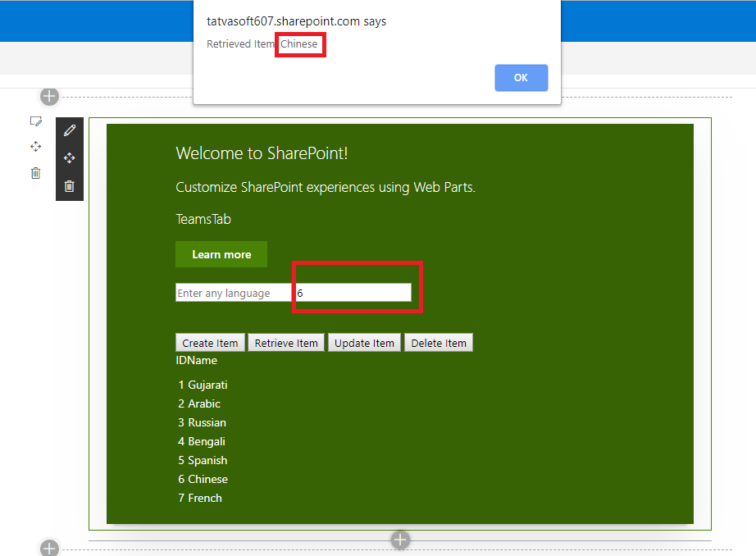Viewport: 756px width, 556px height.
Task: Edit section using the outlined edit icon
Action: tap(36, 121)
